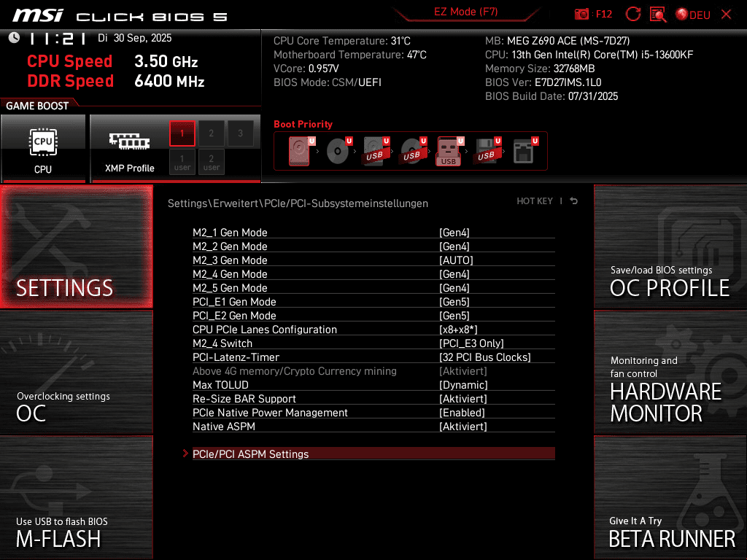This screenshot has width=747, height=560.
Task: Expand PCIe/PCI ASPM Settings submenu
Action: [x=373, y=454]
